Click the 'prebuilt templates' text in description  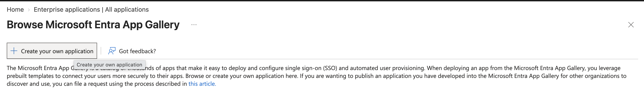coord(30,76)
